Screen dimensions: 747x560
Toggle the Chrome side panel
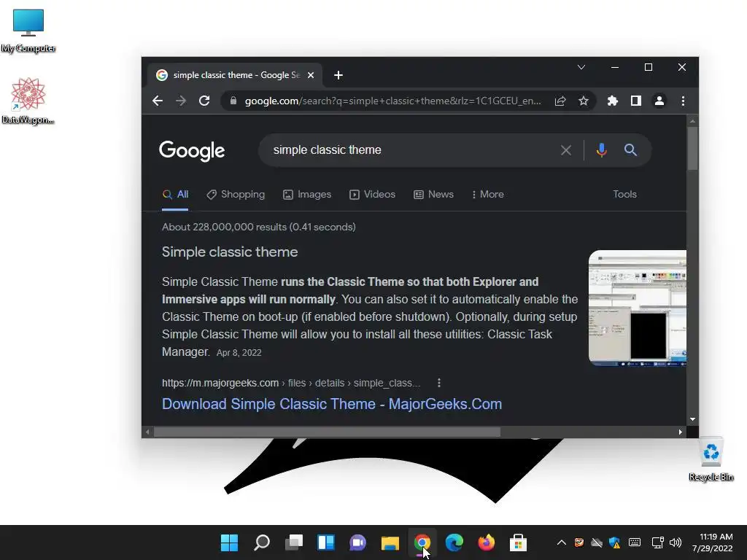(x=635, y=101)
